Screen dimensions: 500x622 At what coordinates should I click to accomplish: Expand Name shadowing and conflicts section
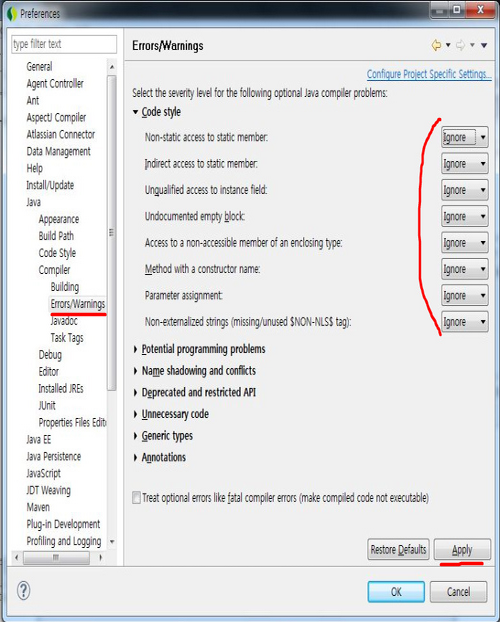[135, 371]
